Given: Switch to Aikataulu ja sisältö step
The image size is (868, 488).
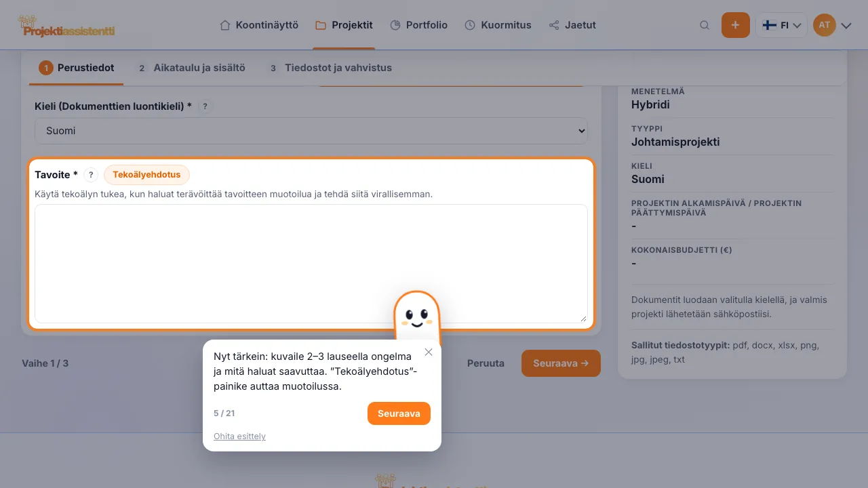Looking at the screenshot, I should [x=191, y=68].
